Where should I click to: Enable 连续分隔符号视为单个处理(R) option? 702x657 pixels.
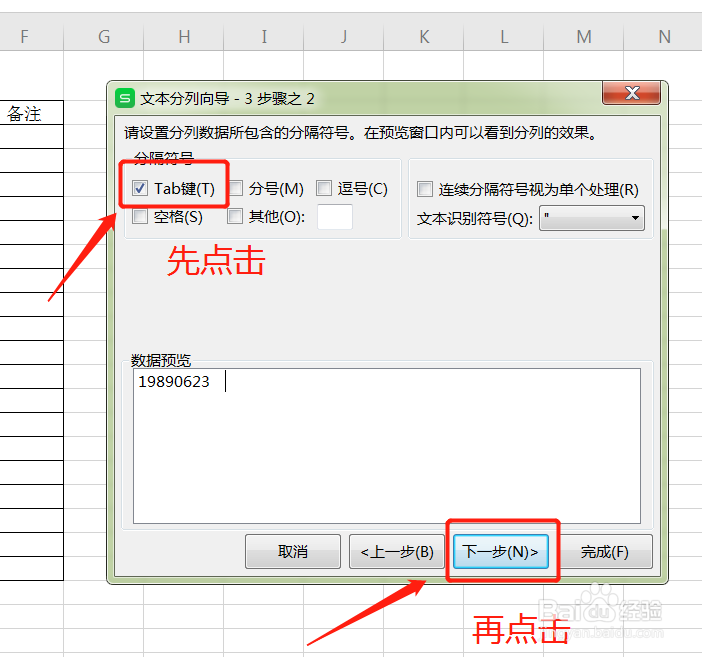pos(425,189)
